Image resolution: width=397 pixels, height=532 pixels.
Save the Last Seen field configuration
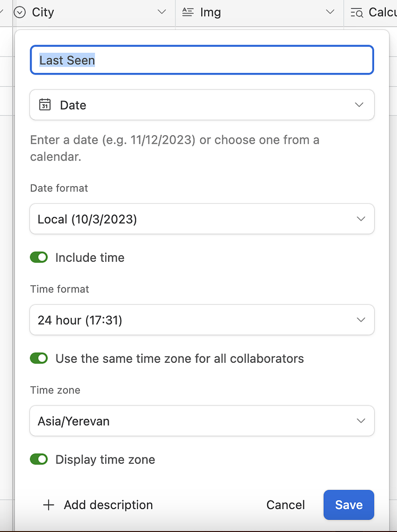coord(349,504)
